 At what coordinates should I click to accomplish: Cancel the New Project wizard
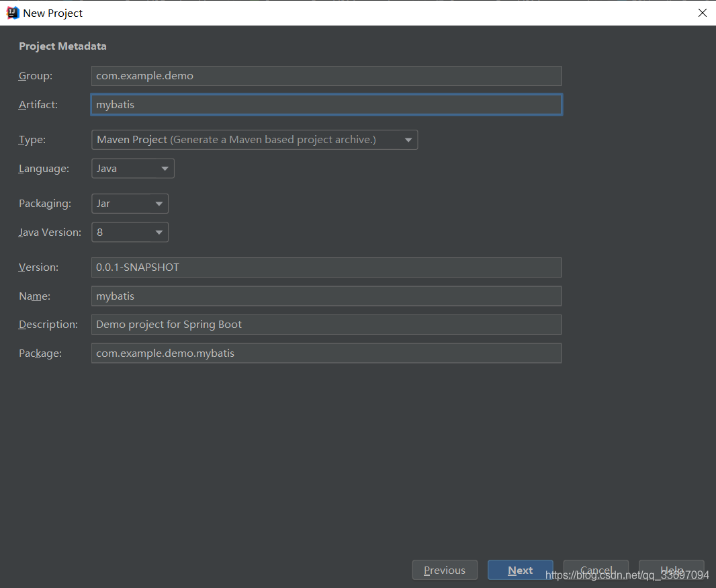coord(596,570)
